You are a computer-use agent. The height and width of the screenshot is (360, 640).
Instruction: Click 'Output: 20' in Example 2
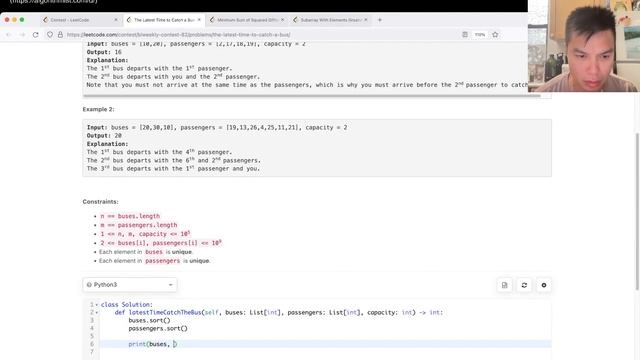tap(104, 136)
